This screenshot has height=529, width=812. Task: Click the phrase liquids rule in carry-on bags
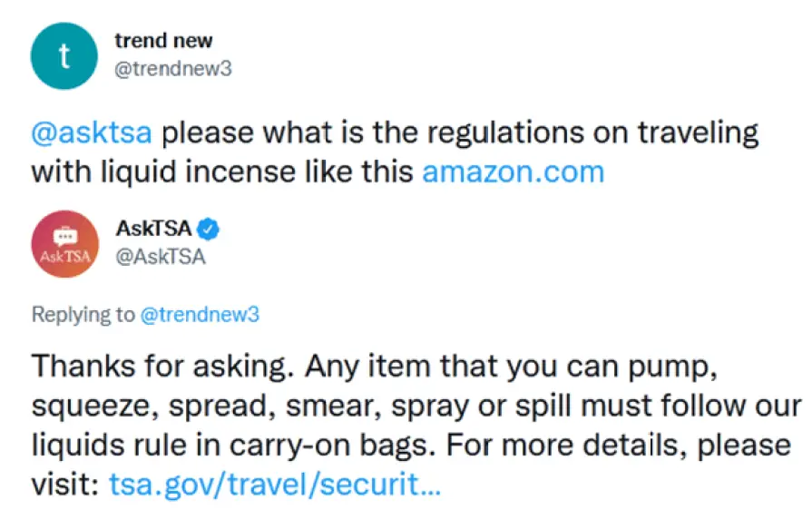point(232,445)
